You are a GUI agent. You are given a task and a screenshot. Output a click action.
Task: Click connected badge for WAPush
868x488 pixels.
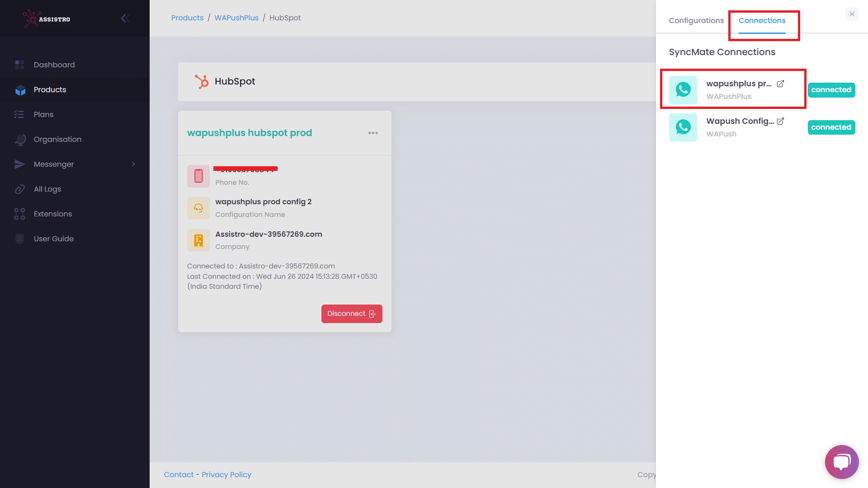[831, 127]
